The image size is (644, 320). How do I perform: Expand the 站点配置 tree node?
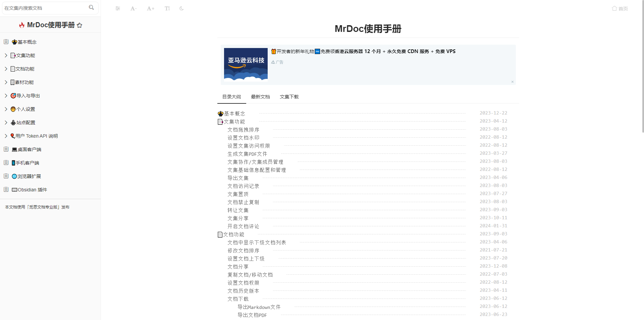(x=6, y=123)
